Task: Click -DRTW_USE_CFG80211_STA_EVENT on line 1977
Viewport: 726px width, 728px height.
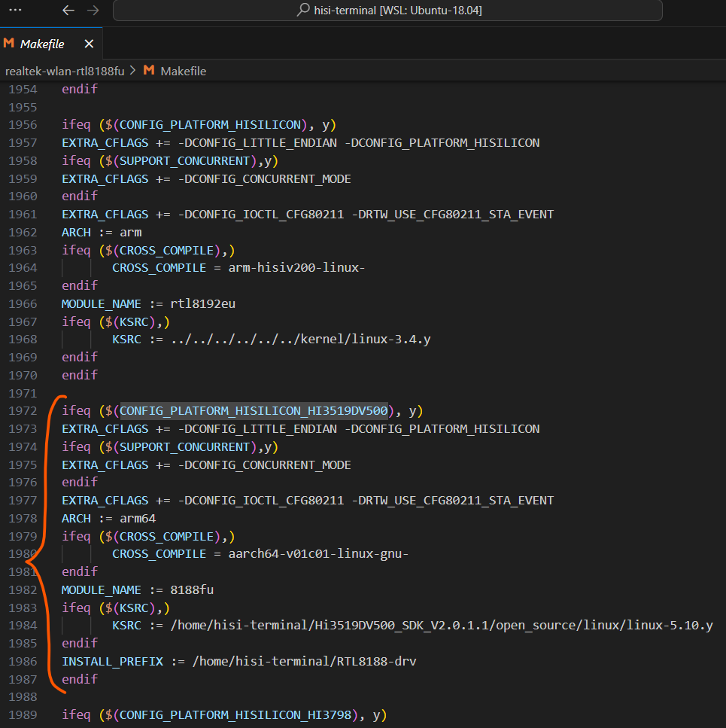Action: coord(453,501)
